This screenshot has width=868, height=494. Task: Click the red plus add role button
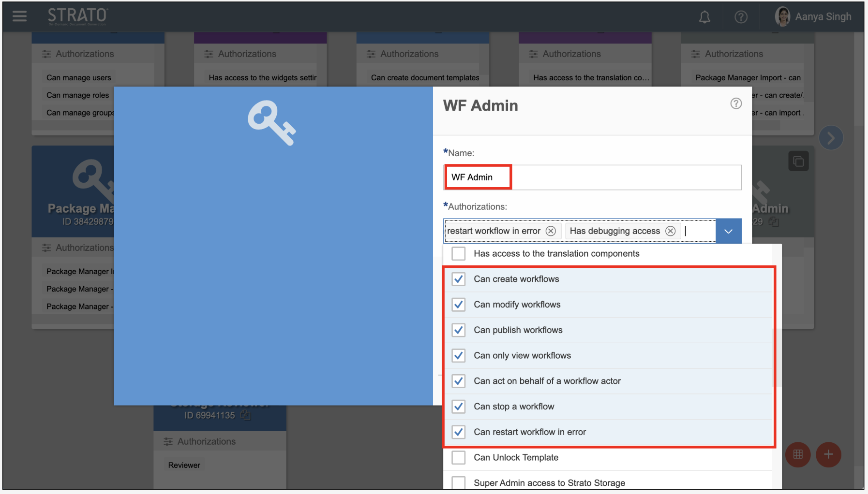click(828, 454)
